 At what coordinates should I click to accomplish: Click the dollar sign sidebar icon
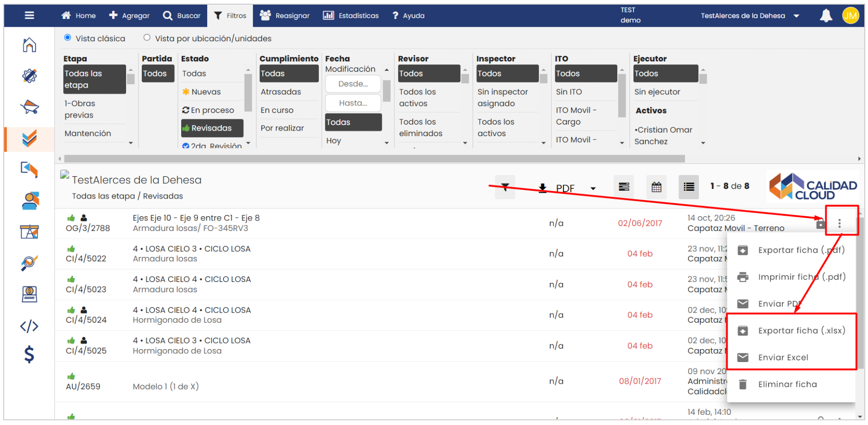29,355
